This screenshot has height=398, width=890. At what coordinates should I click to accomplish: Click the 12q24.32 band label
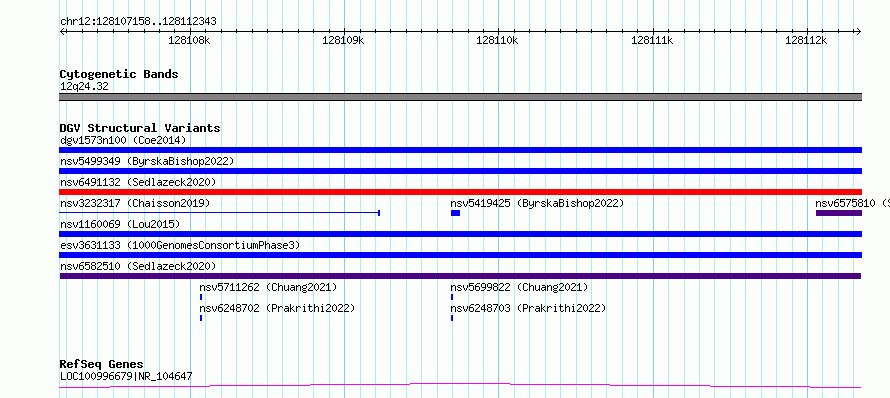pyautogui.click(x=84, y=87)
